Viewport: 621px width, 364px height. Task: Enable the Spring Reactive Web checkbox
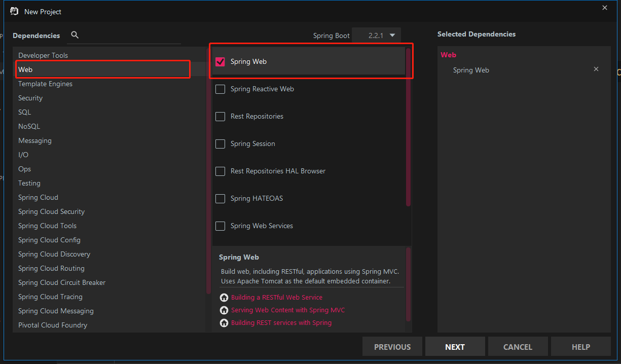(220, 89)
